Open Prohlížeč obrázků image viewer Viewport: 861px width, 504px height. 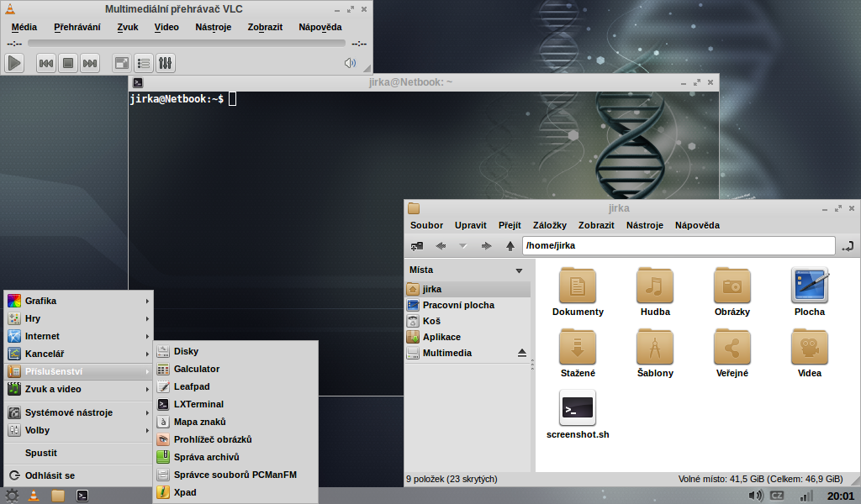(x=235, y=439)
